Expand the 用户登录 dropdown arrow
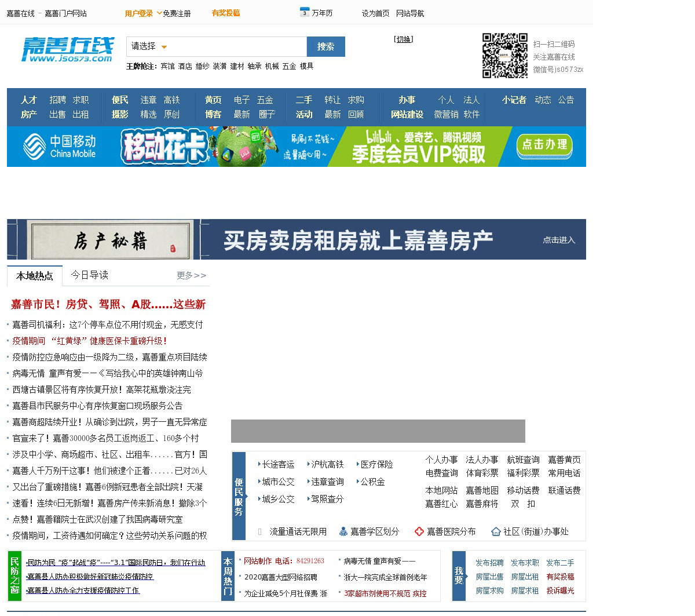Image resolution: width=695 pixels, height=616 pixels. tap(159, 13)
